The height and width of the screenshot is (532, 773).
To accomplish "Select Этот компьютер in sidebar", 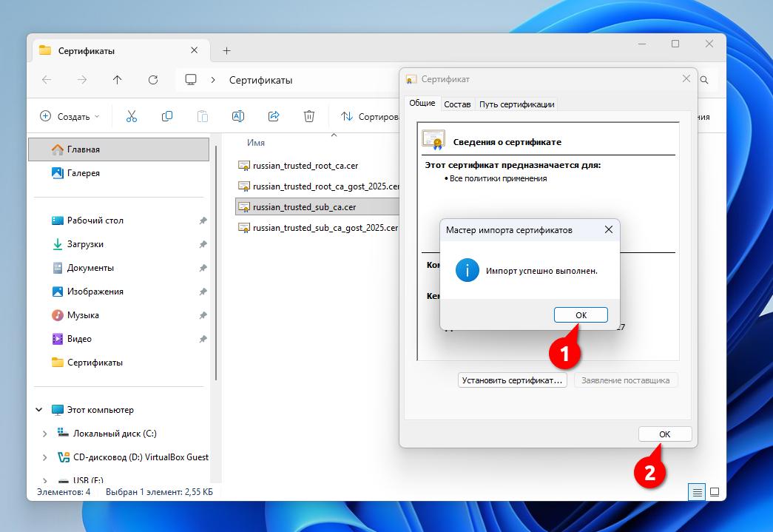I will (100, 410).
